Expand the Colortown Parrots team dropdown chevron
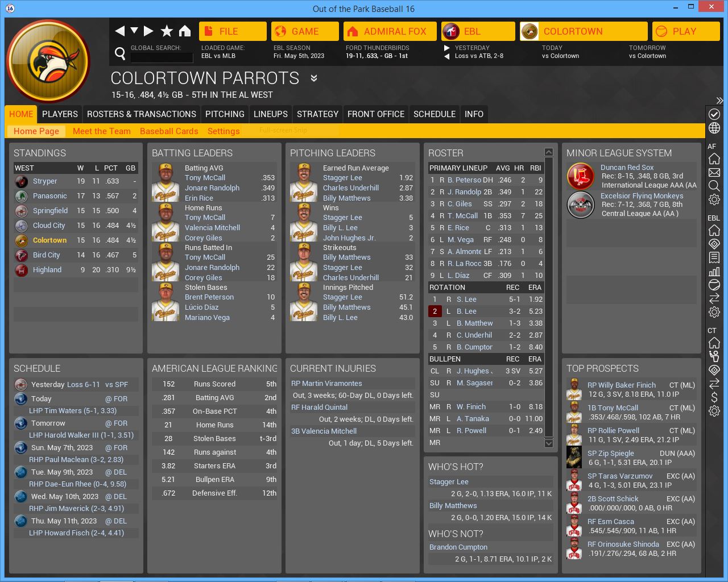The image size is (728, 582). pos(313,78)
